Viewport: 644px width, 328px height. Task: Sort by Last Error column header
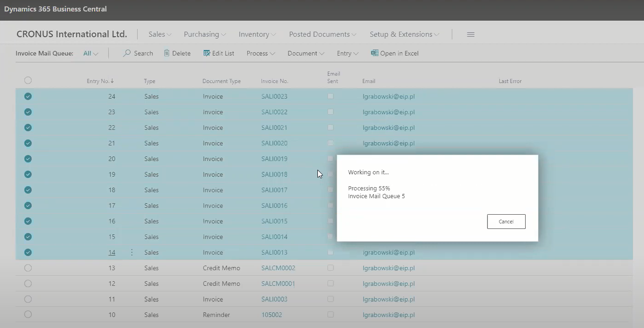(510, 81)
